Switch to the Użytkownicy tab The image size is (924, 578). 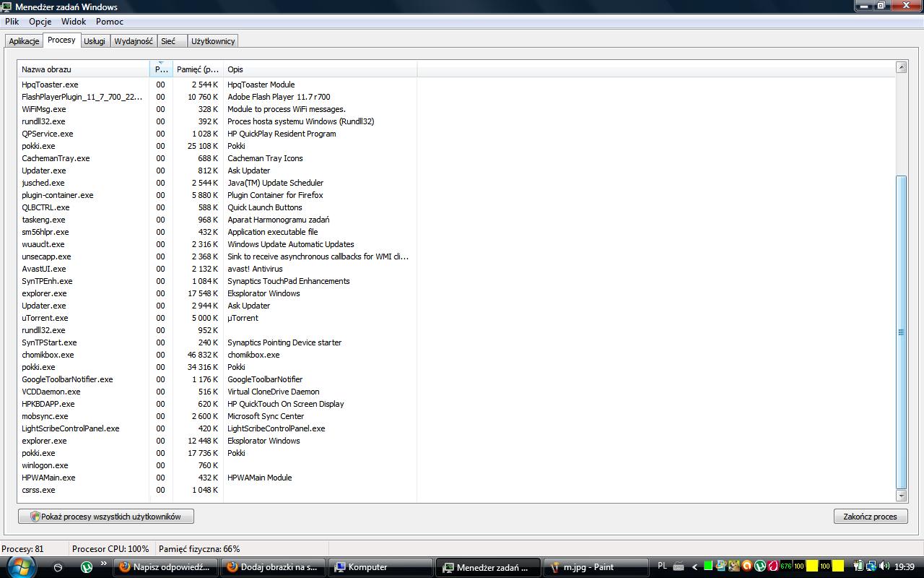click(x=212, y=41)
